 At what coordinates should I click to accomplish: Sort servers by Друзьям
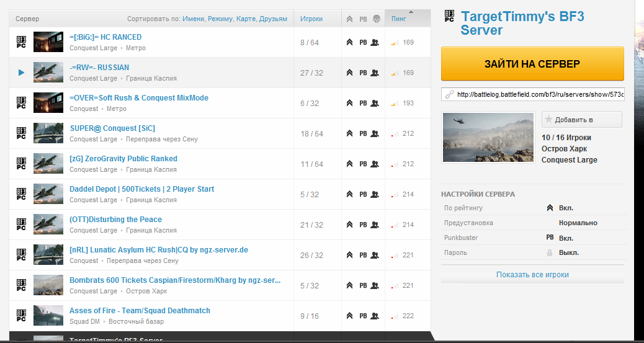click(x=273, y=19)
